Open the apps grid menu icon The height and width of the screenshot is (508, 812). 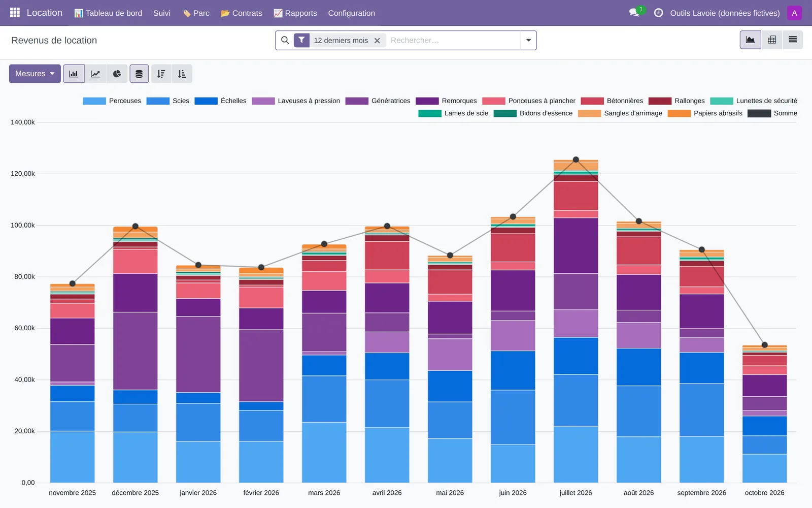(x=15, y=13)
